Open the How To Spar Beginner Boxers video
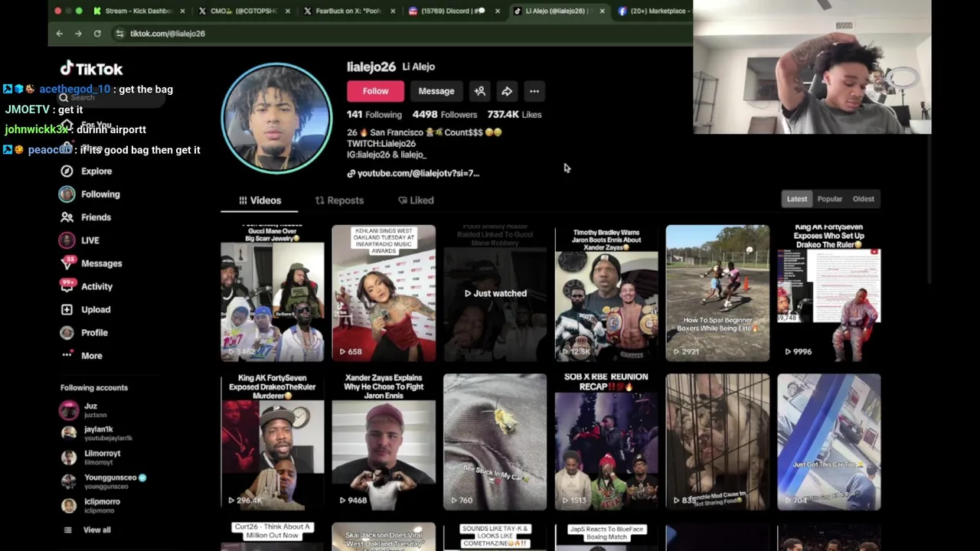The height and width of the screenshot is (551, 980). [717, 293]
